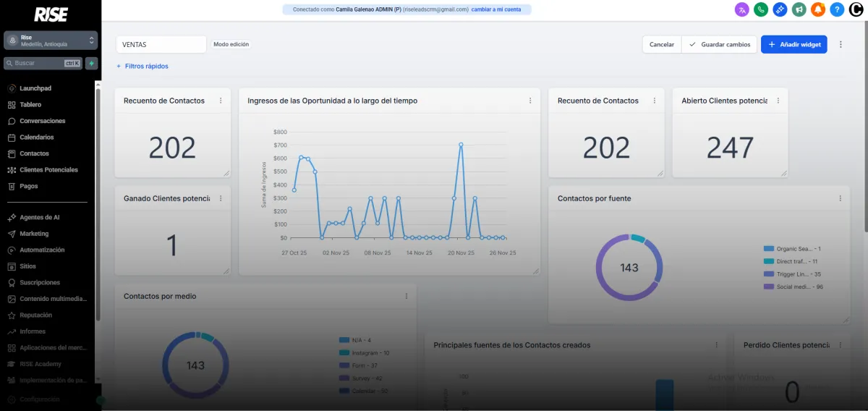The height and width of the screenshot is (411, 868).
Task: Open the user profile avatar
Action: click(856, 9)
